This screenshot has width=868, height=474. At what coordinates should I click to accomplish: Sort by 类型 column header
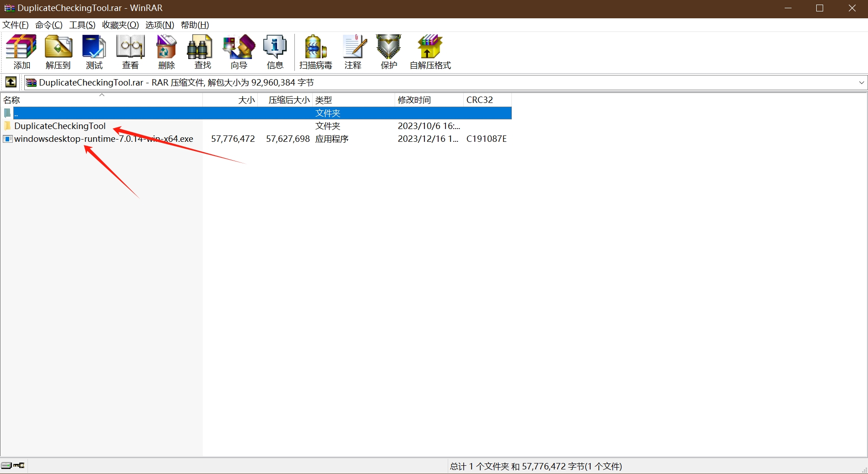tap(353, 100)
